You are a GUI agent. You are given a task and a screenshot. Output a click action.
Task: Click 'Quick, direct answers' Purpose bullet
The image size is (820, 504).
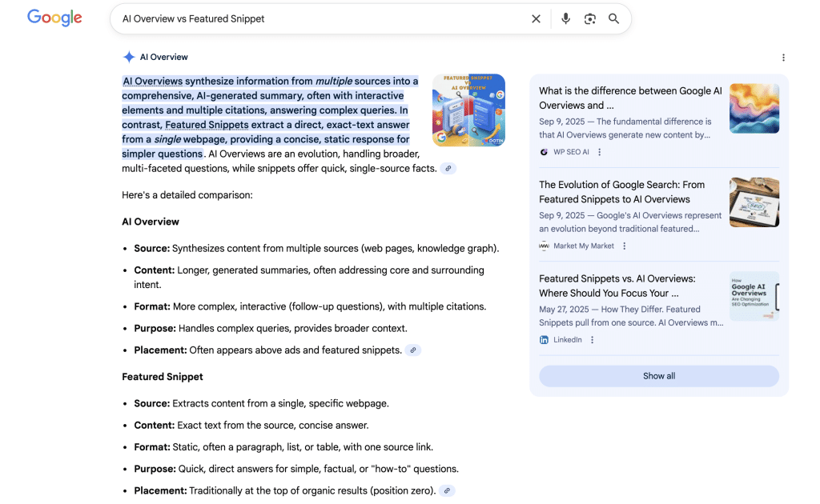pyautogui.click(x=296, y=470)
